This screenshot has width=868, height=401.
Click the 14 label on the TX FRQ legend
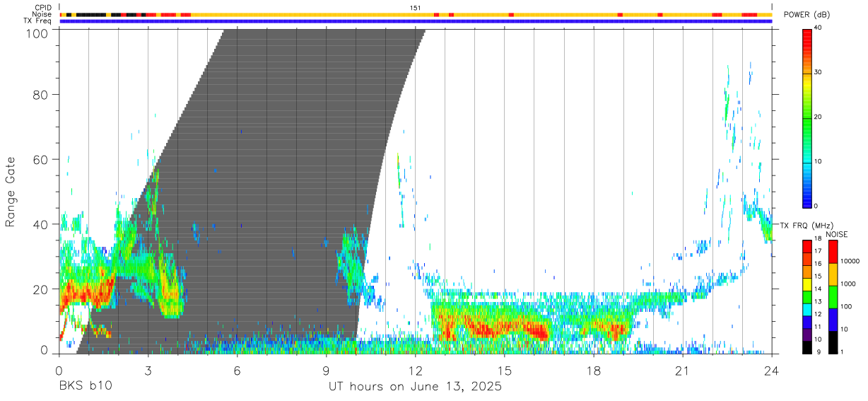[x=819, y=289]
